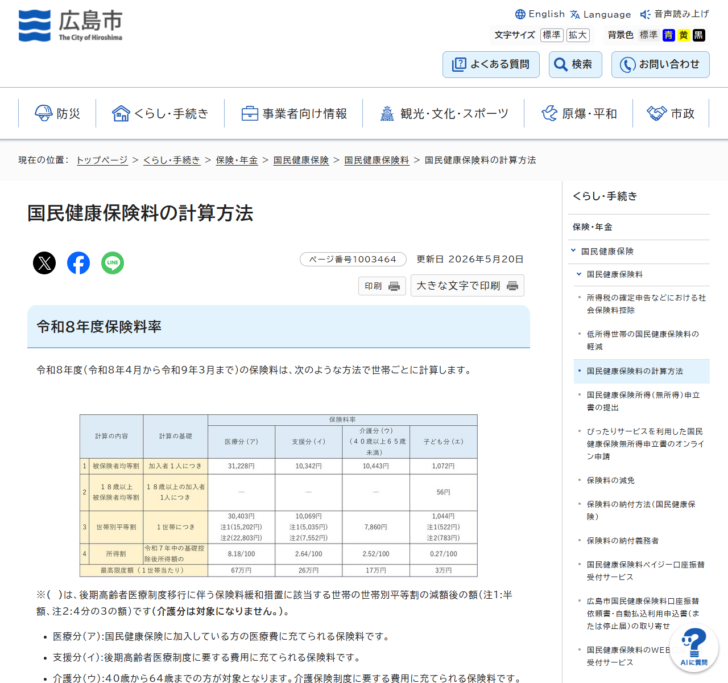Open sidebar link 低所得世帯の国民健康保険料の軽減
The width and height of the screenshot is (728, 683).
(643, 340)
